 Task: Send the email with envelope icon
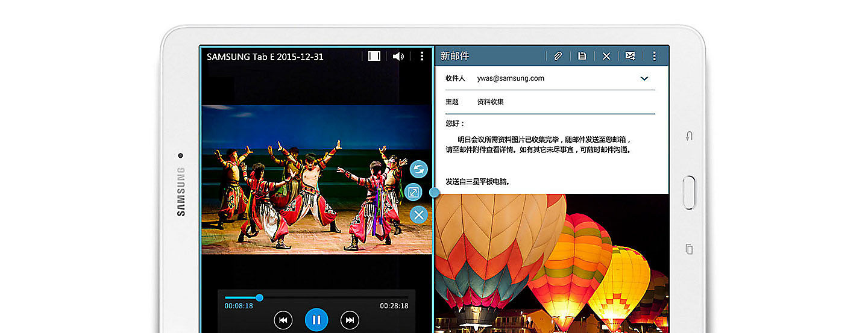click(630, 56)
